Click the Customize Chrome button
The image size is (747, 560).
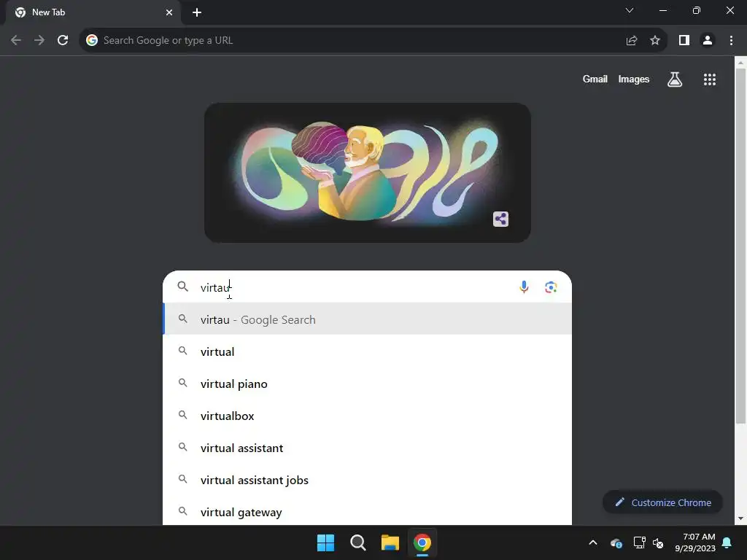tap(662, 502)
